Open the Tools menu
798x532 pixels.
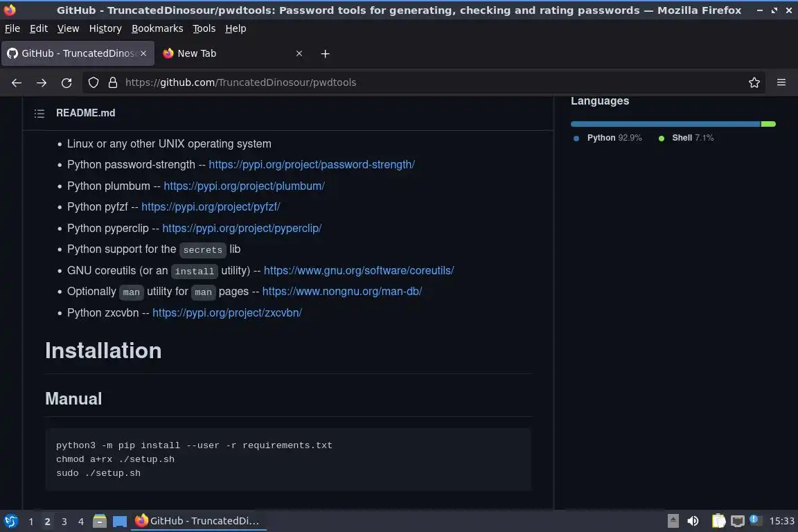(204, 28)
